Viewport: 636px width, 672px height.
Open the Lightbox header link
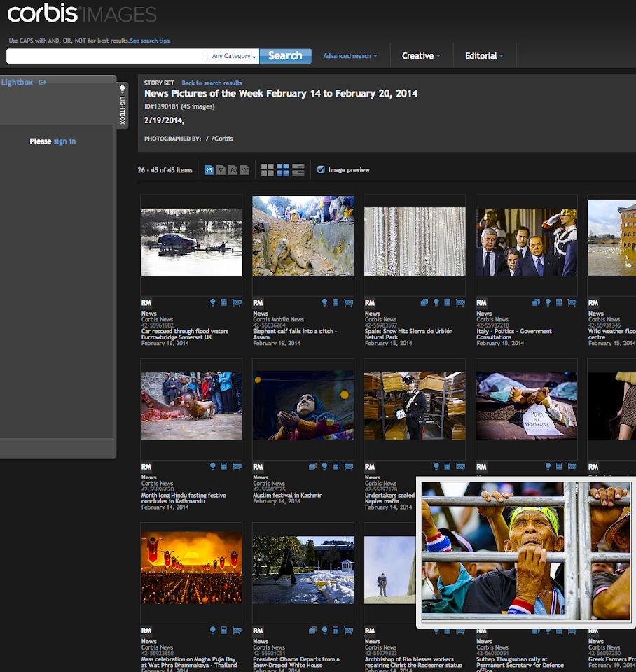click(17, 83)
